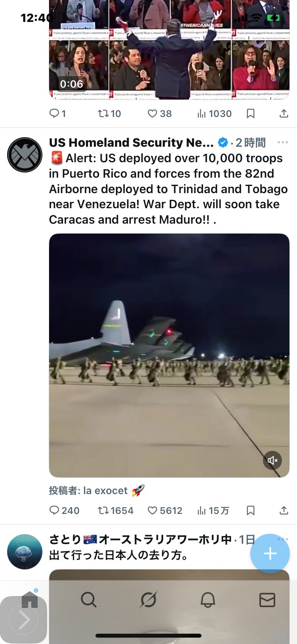Compose a new post with plus button
The height and width of the screenshot is (644, 297).
(x=270, y=553)
